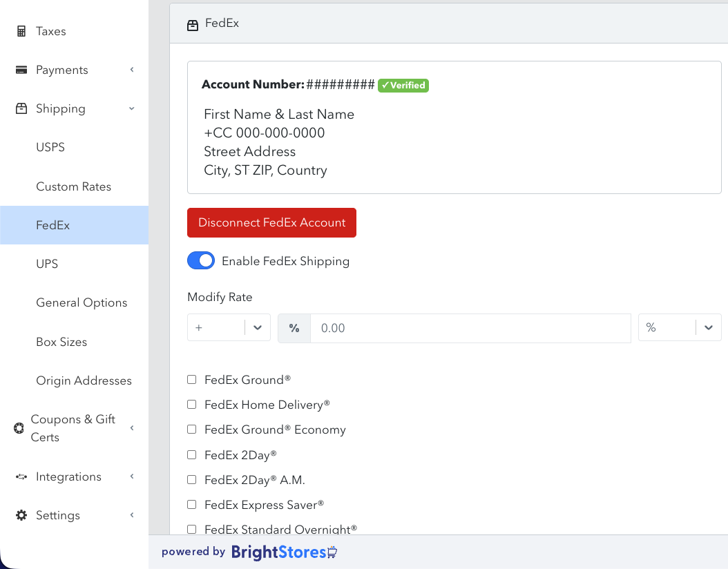The image size is (728, 569).
Task: Click the City, ST ZIP, Country line
Action: (x=265, y=171)
